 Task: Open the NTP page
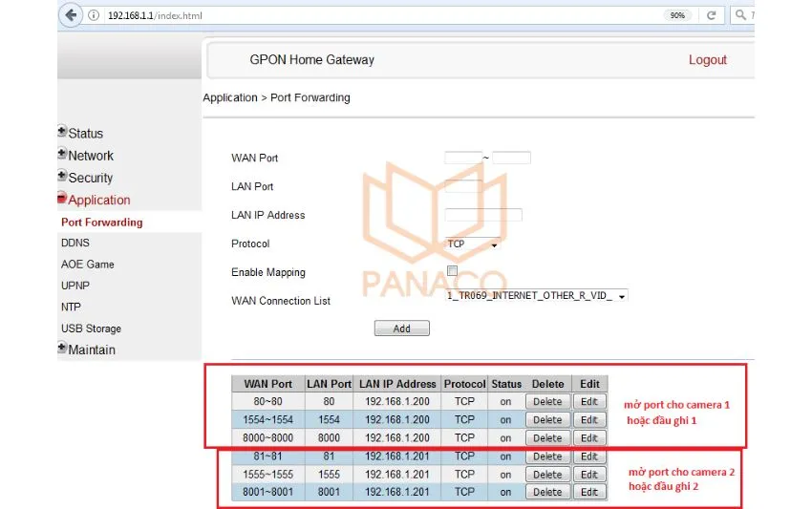(71, 308)
